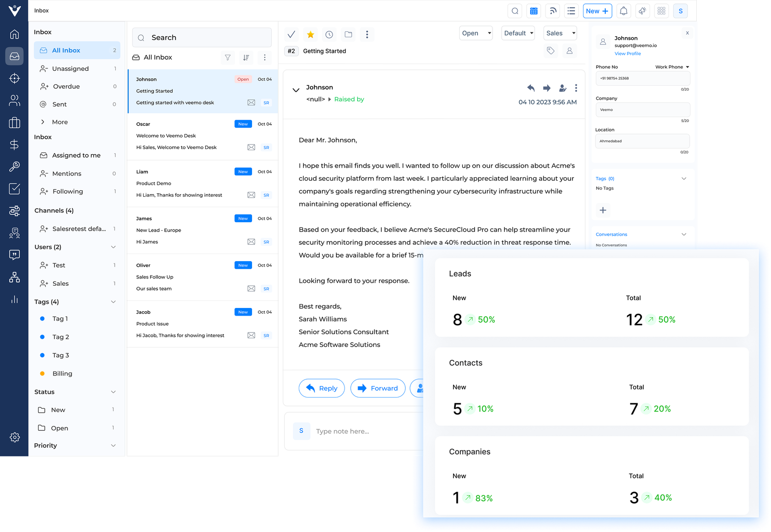This screenshot has height=532, width=771.
Task: Toggle the star on Getting Started ticket
Action: coord(310,34)
